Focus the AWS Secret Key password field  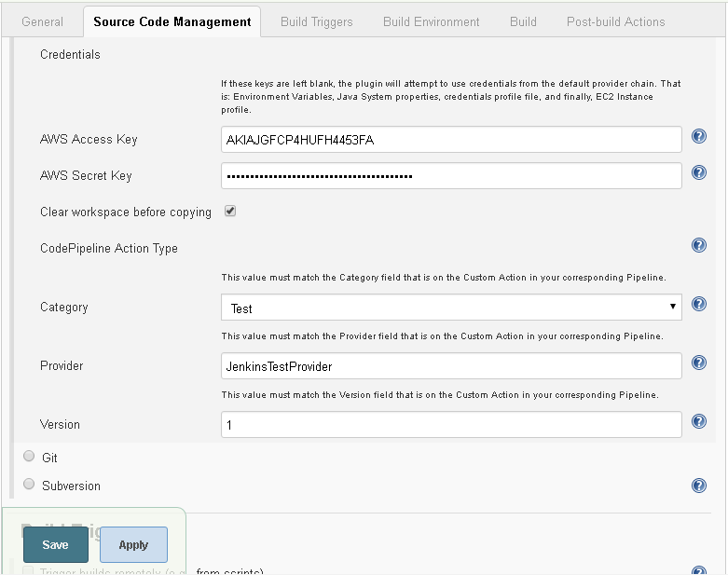coord(451,175)
